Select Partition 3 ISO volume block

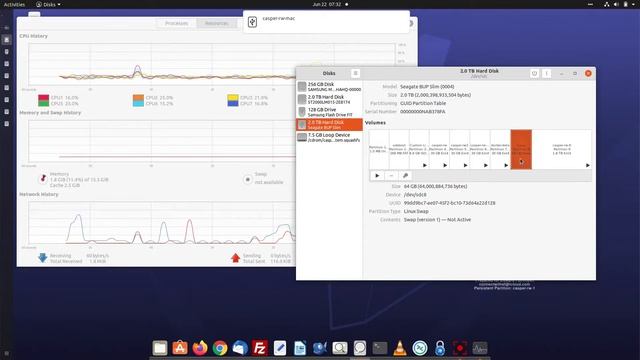419,149
